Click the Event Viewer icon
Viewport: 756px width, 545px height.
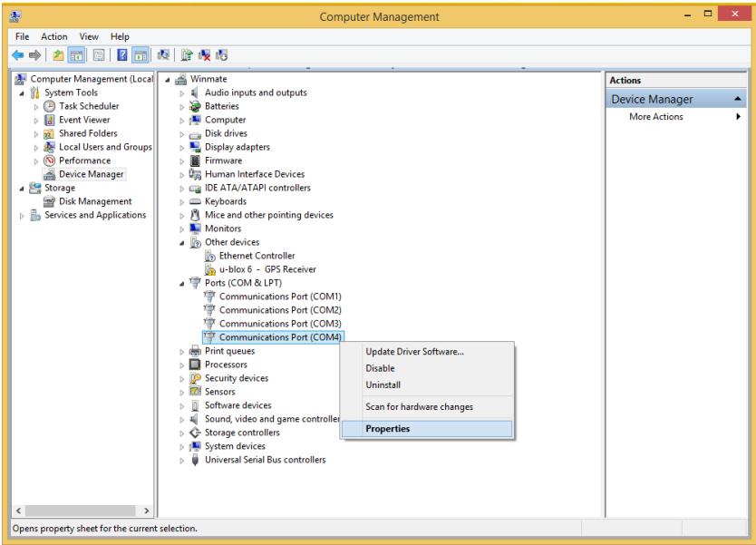[50, 120]
